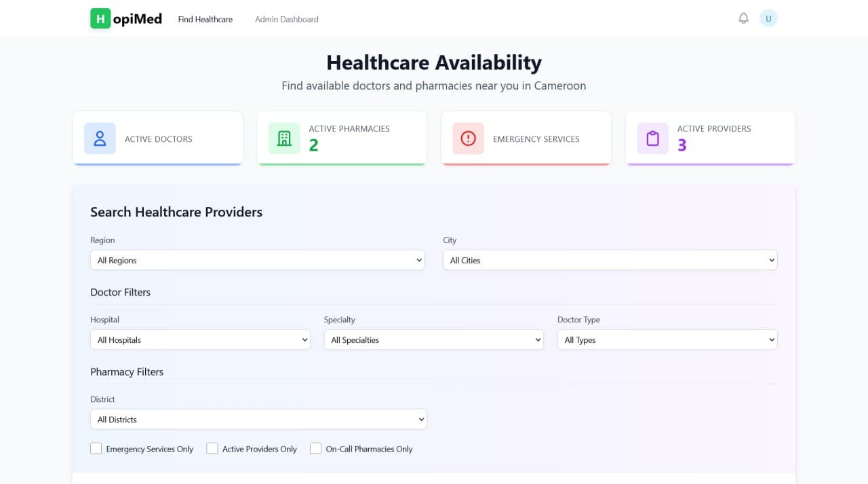Tick the Active Providers Only checkbox
The width and height of the screenshot is (868, 484).
coord(212,449)
